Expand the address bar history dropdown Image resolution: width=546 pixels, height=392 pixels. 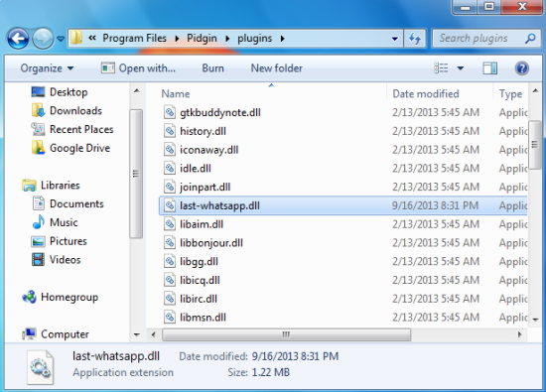[x=395, y=39]
